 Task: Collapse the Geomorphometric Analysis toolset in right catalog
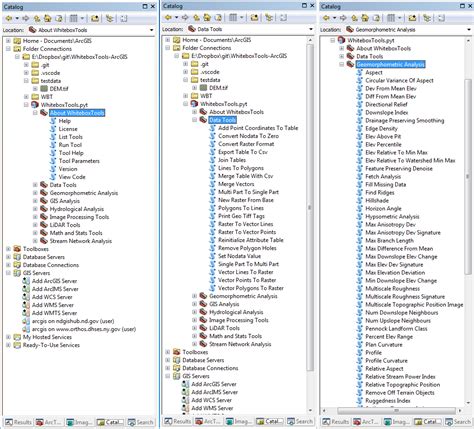(x=342, y=64)
